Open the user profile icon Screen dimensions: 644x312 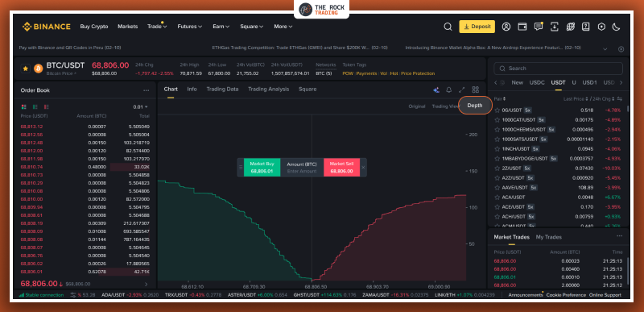[506, 27]
